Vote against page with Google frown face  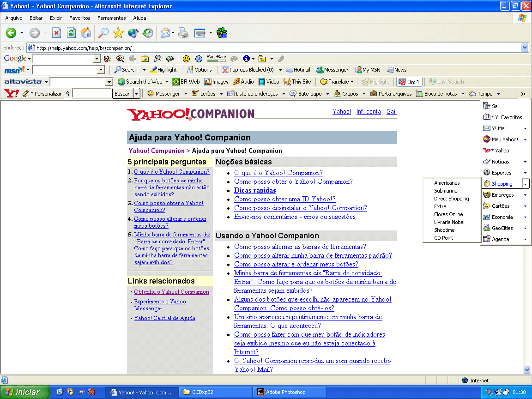coord(199,59)
